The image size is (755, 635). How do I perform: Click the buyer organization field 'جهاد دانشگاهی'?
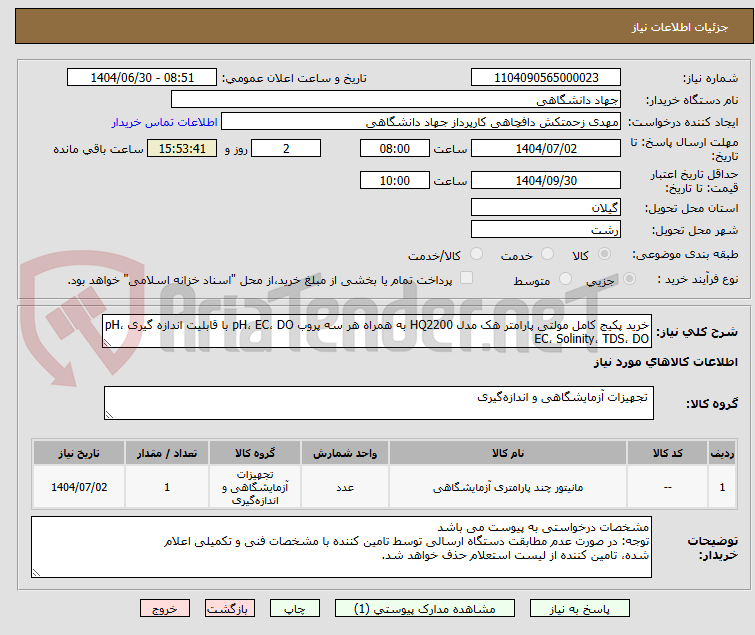pyautogui.click(x=396, y=99)
